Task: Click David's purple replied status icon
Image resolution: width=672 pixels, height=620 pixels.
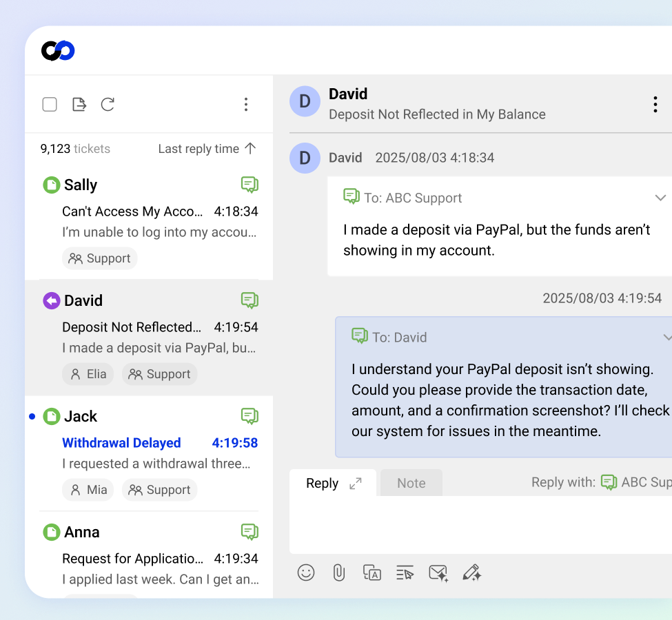Action: (52, 301)
